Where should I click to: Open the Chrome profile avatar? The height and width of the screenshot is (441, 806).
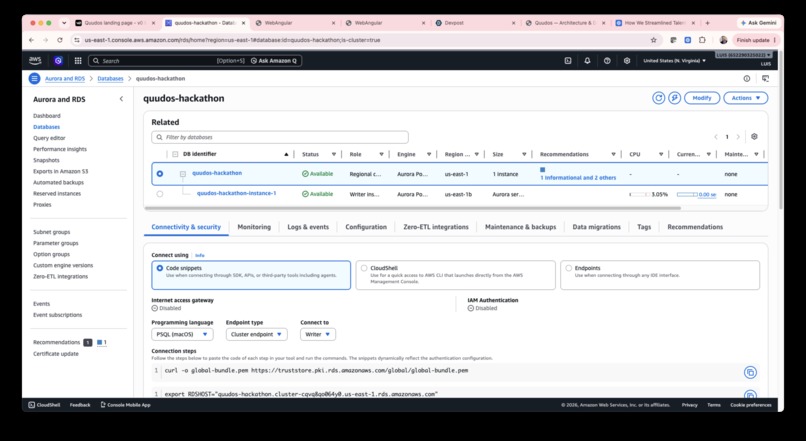[723, 40]
